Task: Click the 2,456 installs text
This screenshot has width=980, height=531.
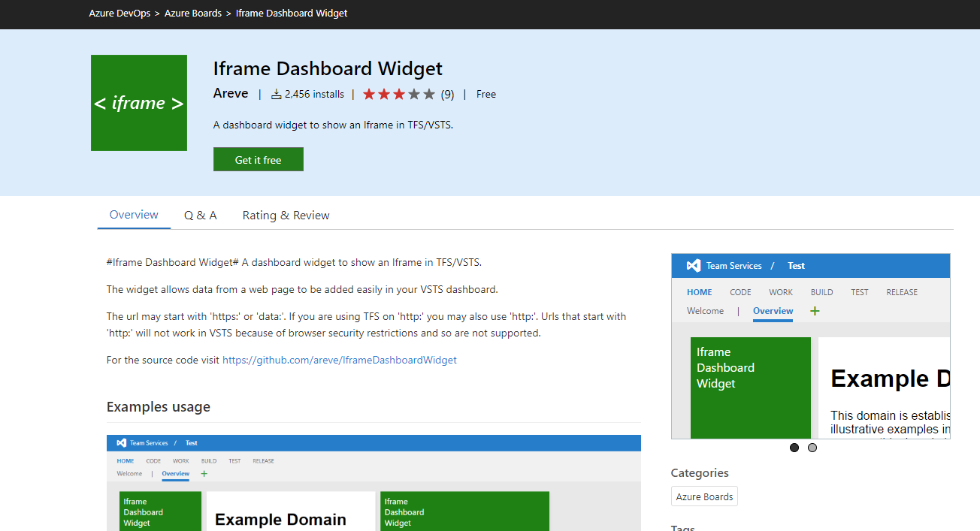Action: [314, 94]
